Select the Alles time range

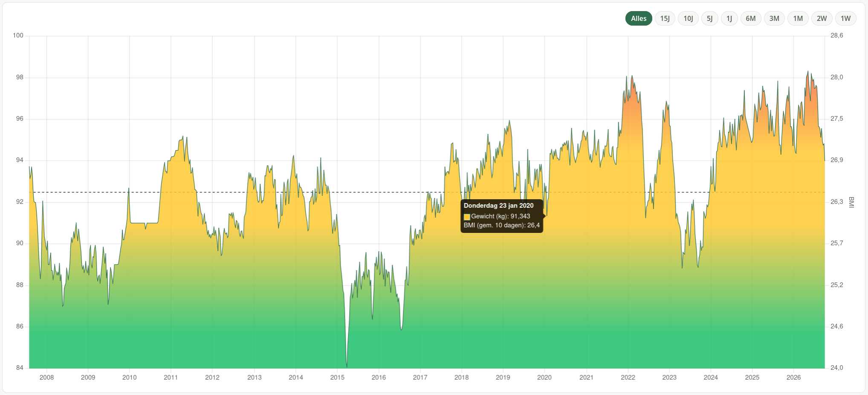pyautogui.click(x=639, y=18)
